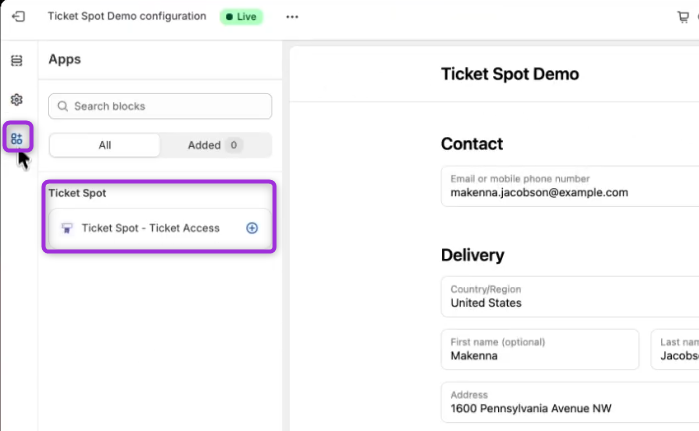The height and width of the screenshot is (431, 699).
Task: Switch to the Added tab
Action: coord(215,145)
